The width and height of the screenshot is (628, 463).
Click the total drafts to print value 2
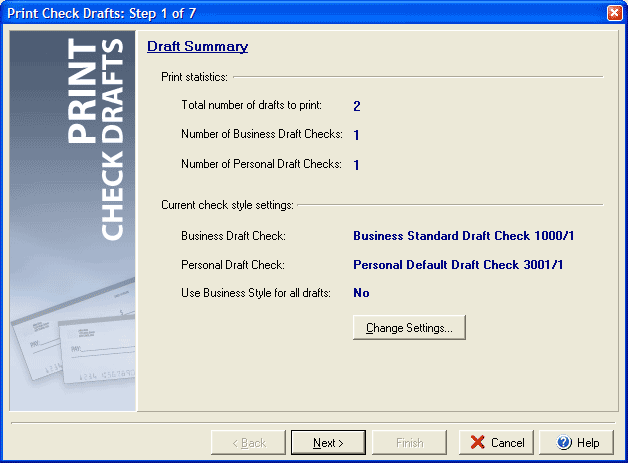click(356, 105)
